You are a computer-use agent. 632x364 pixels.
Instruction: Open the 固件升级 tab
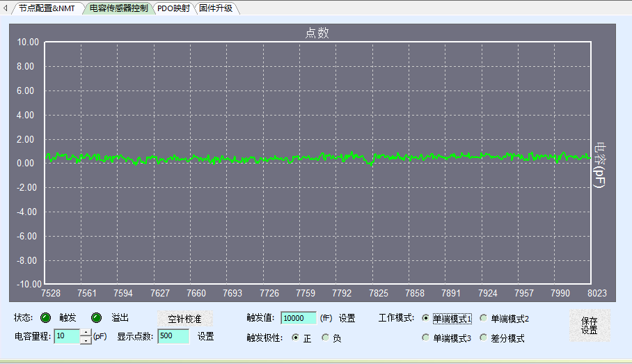216,8
